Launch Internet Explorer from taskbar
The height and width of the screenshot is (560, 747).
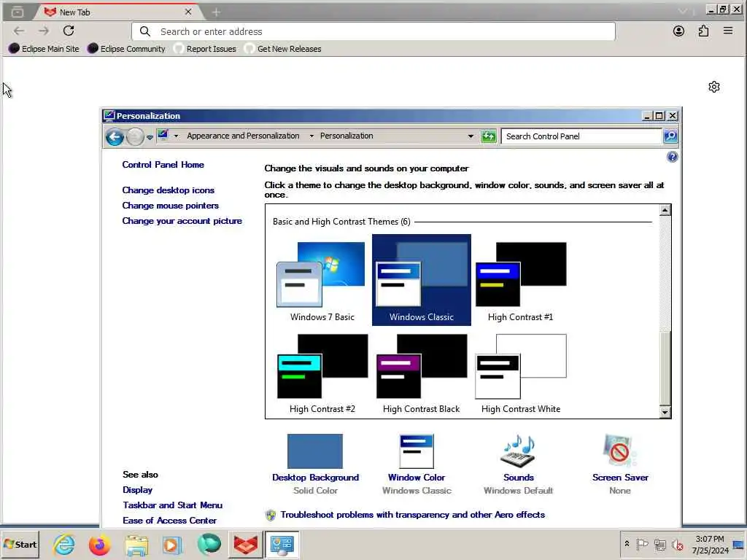[x=64, y=545]
